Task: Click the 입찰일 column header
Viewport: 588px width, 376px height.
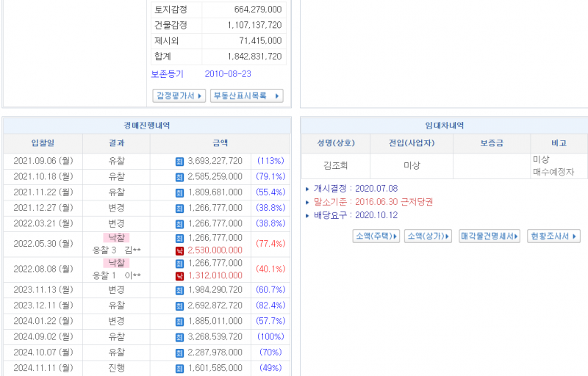Action: tap(43, 143)
